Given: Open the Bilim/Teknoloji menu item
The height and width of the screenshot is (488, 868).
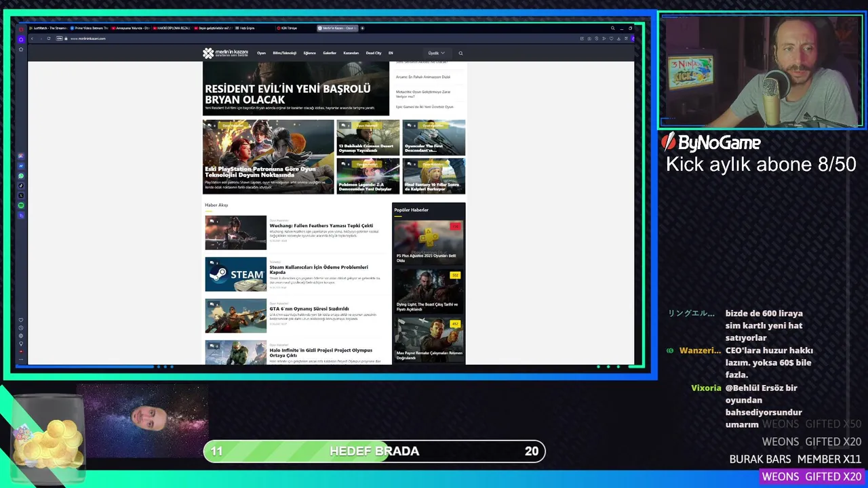Looking at the screenshot, I should tap(284, 53).
